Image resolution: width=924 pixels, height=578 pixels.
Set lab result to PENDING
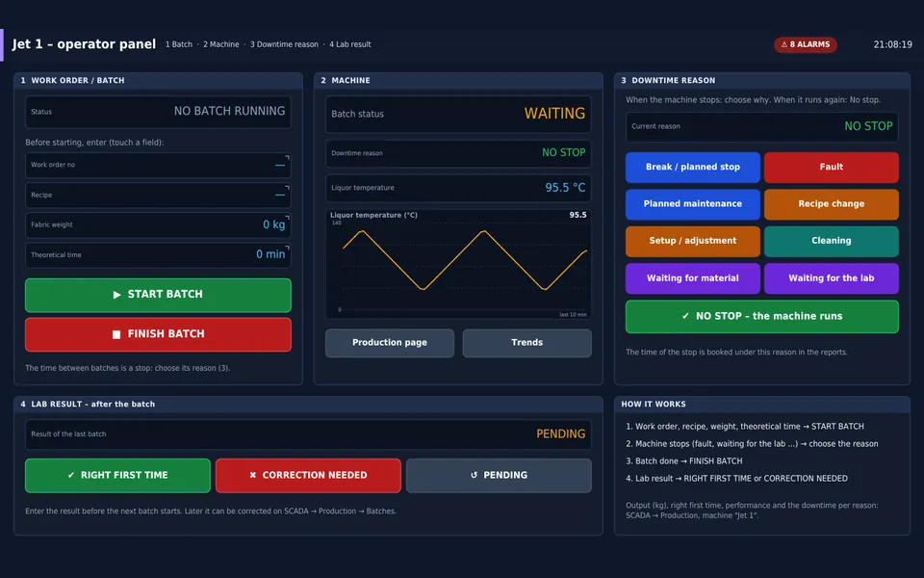pyautogui.click(x=499, y=475)
